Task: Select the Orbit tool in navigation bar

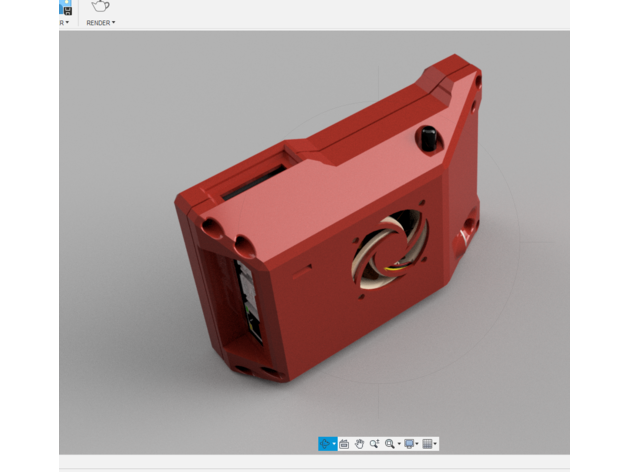Action: 325,443
